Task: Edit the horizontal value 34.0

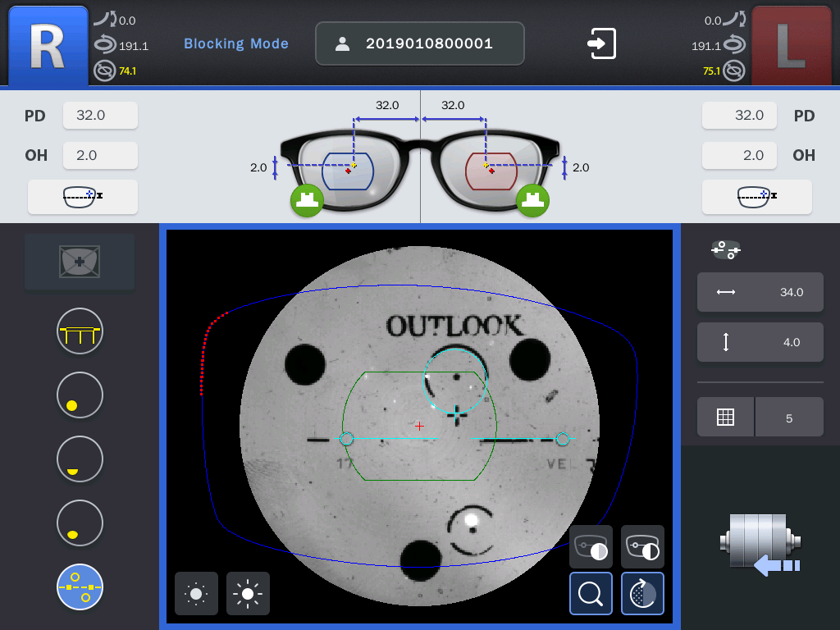Action: (760, 292)
